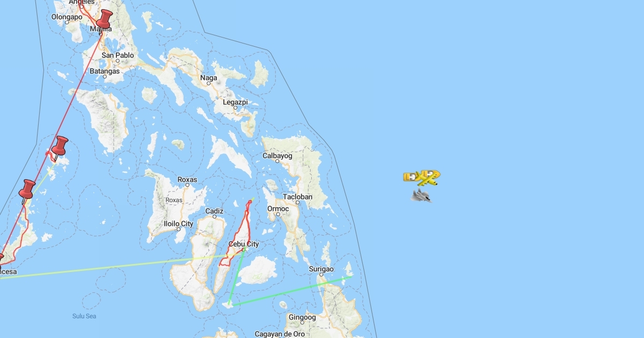Viewport: 644px width, 338px height.
Task: Select the Olongapo city label
Action: 66,17
